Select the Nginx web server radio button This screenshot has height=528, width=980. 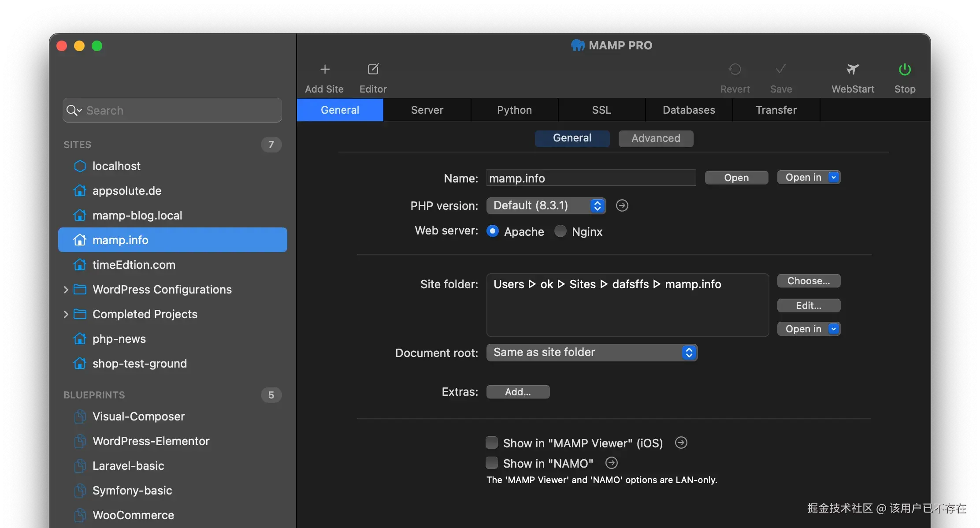pyautogui.click(x=560, y=231)
